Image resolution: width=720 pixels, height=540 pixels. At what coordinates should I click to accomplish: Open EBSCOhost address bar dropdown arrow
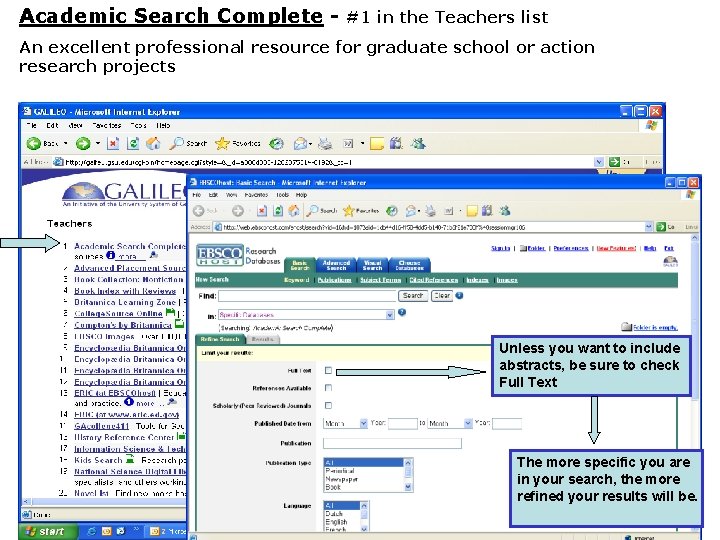pos(648,227)
